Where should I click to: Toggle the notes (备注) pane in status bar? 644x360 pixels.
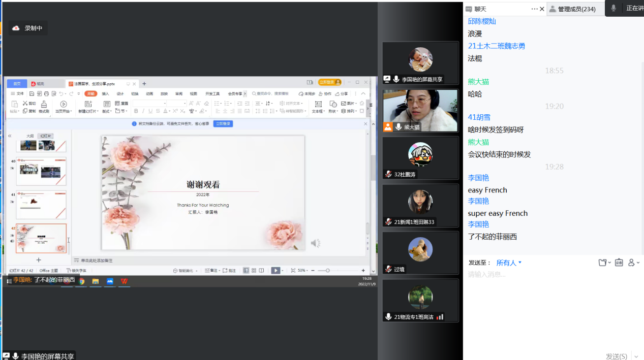pos(212,271)
